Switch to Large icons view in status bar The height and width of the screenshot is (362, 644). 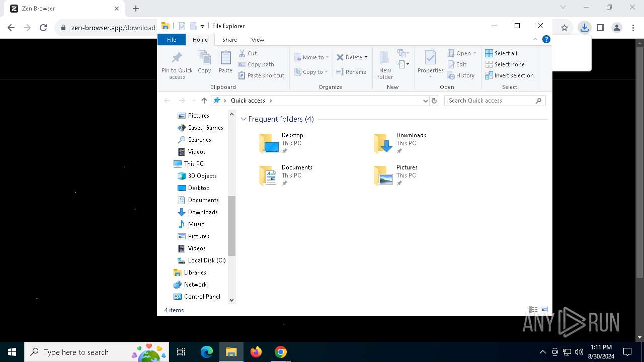click(544, 310)
